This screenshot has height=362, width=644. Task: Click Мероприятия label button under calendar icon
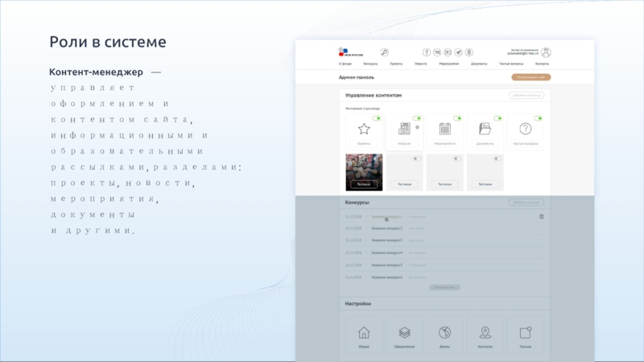click(x=445, y=144)
